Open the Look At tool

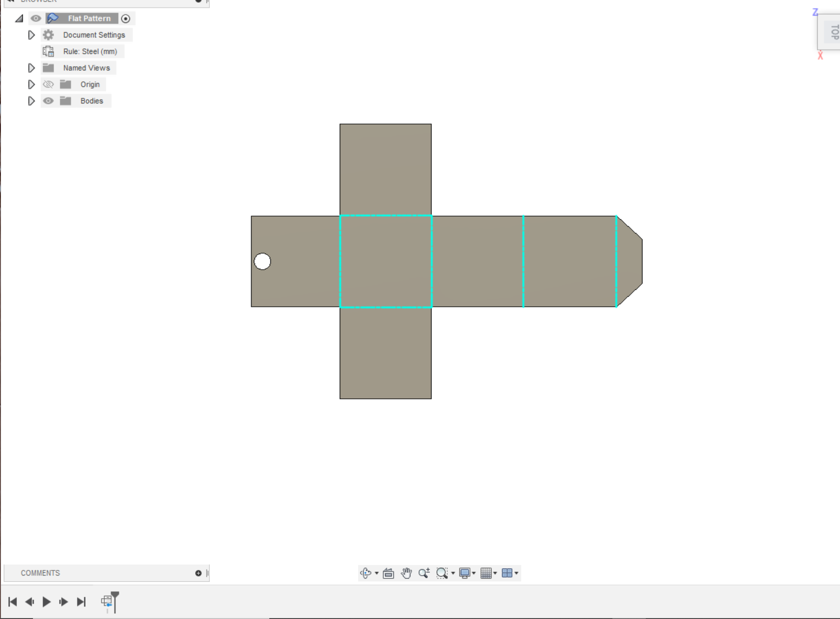point(388,573)
